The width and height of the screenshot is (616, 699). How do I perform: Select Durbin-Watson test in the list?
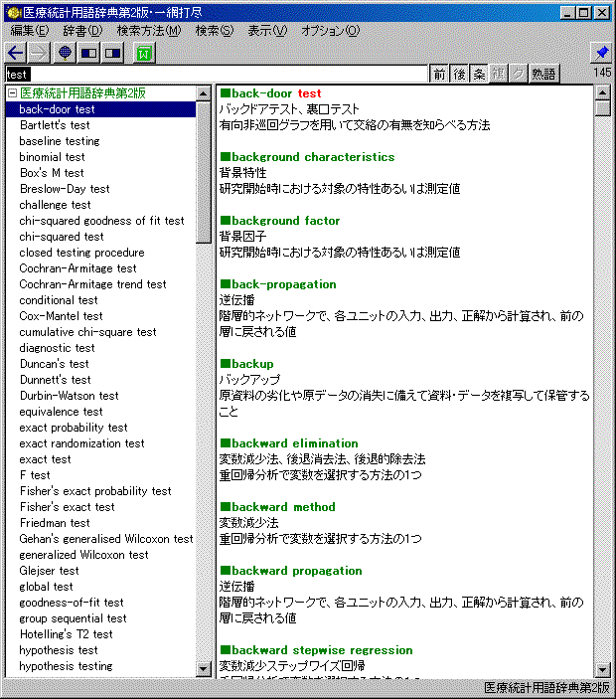(x=69, y=396)
